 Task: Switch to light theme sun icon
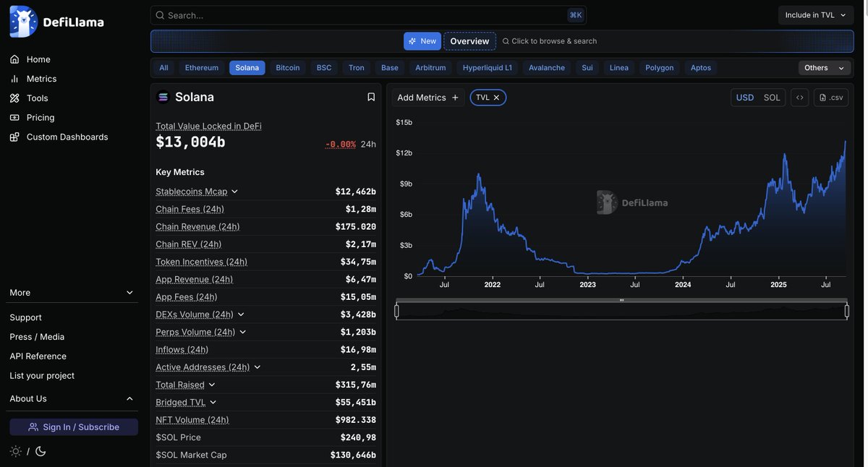tap(15, 451)
